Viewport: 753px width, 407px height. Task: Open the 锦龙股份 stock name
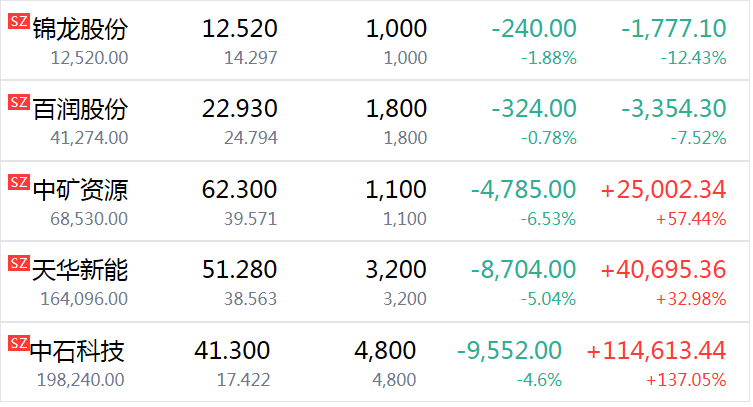(x=80, y=29)
